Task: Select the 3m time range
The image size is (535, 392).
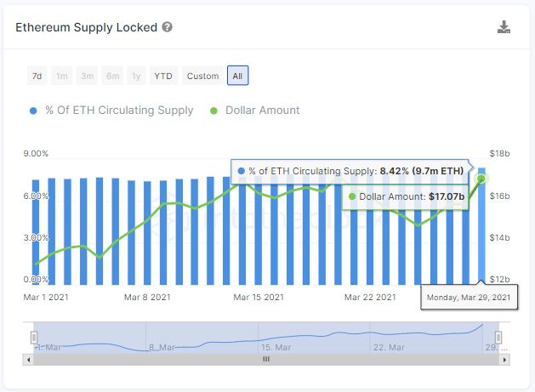Action: 87,76
